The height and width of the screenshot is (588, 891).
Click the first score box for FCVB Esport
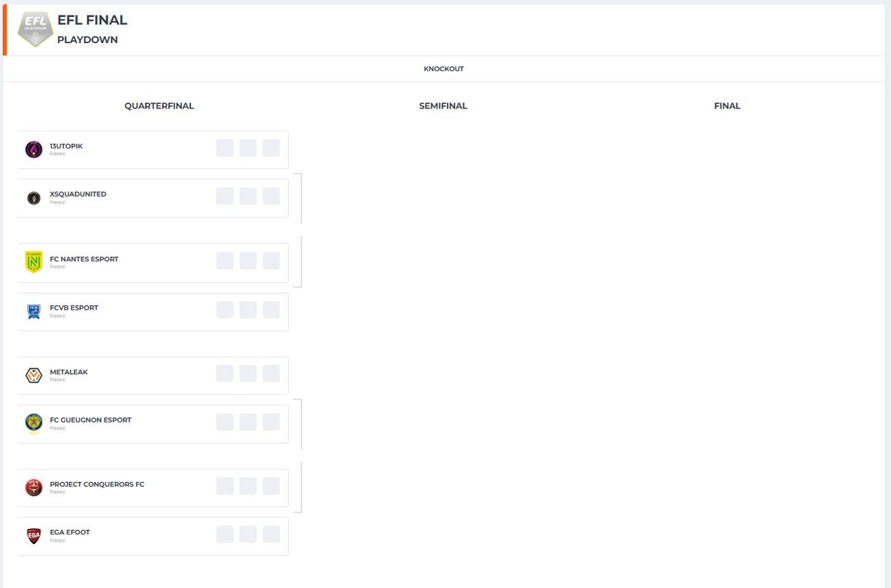point(225,310)
